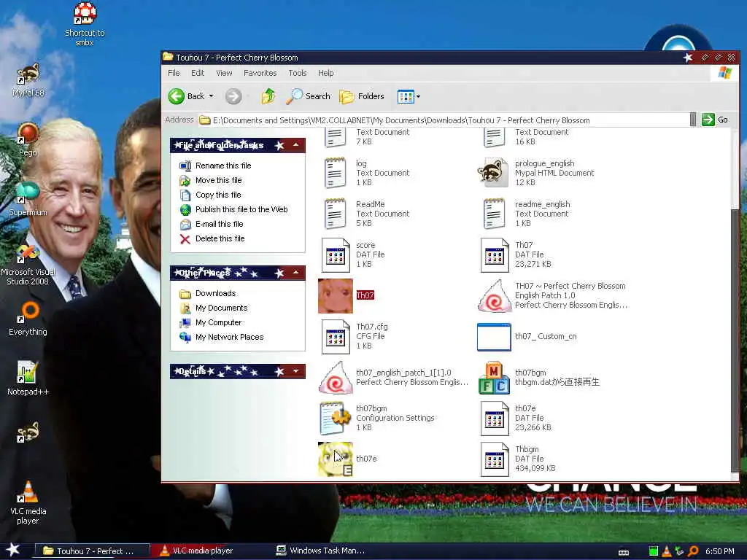The height and width of the screenshot is (560, 747).
Task: Select the log text document icon
Action: (x=336, y=173)
